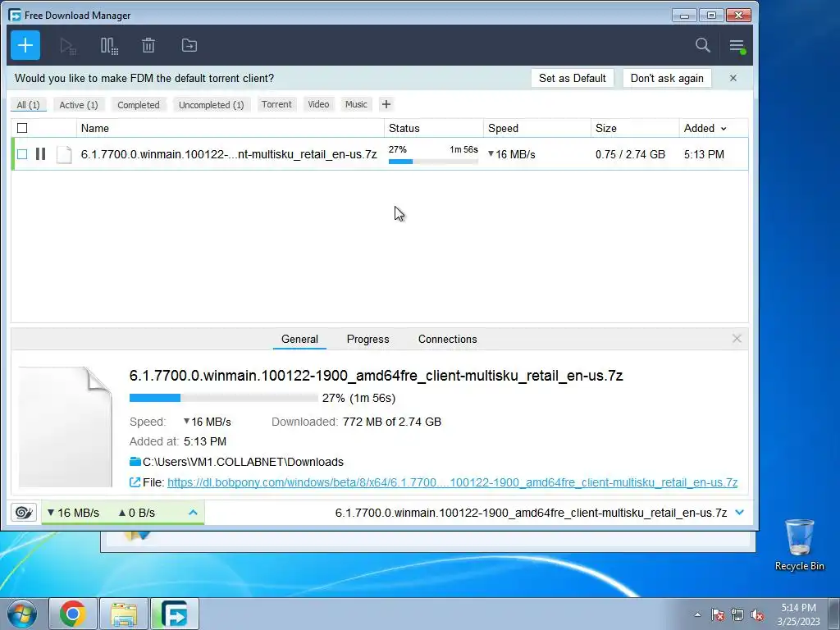The height and width of the screenshot is (630, 840).
Task: Open the Windows Start menu
Action: coord(22,614)
